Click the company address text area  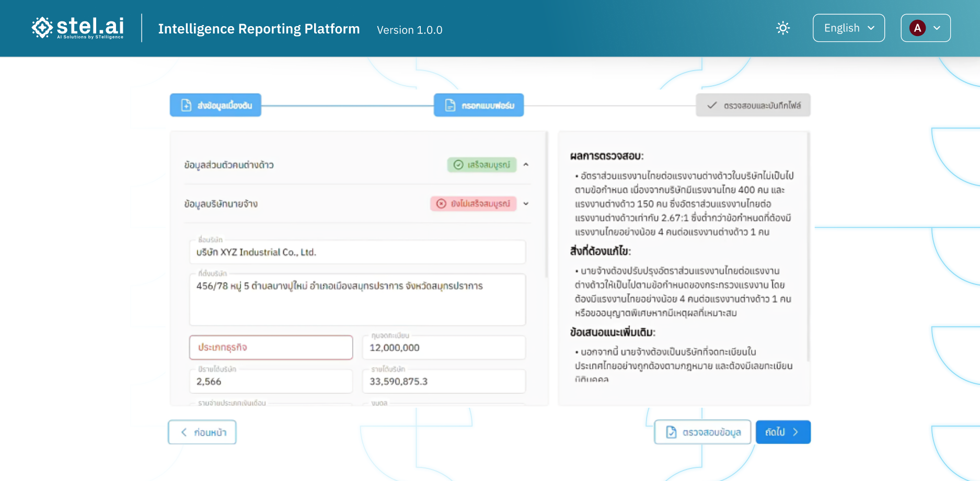click(x=357, y=300)
